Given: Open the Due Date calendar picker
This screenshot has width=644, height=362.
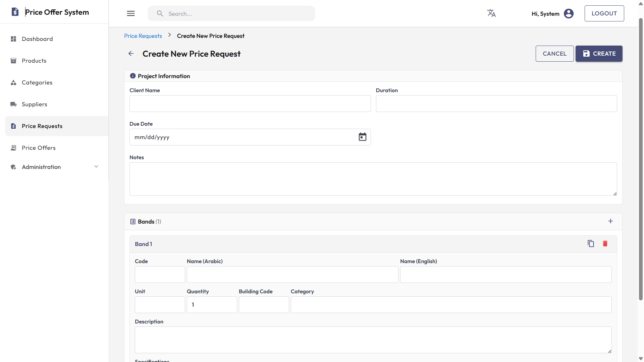Looking at the screenshot, I should 362,137.
